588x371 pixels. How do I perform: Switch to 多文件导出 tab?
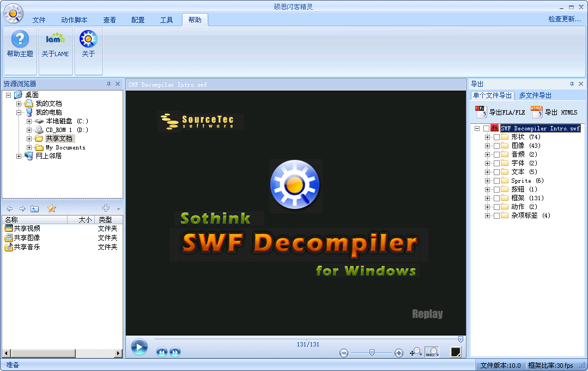(x=535, y=95)
